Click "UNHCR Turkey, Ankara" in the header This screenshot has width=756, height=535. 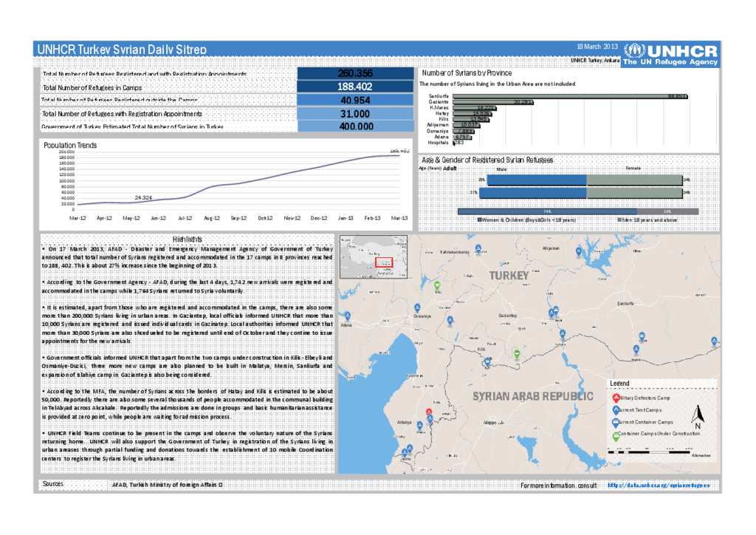pyautogui.click(x=595, y=61)
